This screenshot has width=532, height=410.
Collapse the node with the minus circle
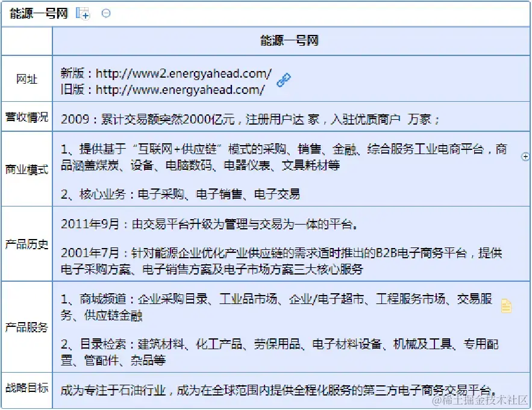click(x=106, y=13)
